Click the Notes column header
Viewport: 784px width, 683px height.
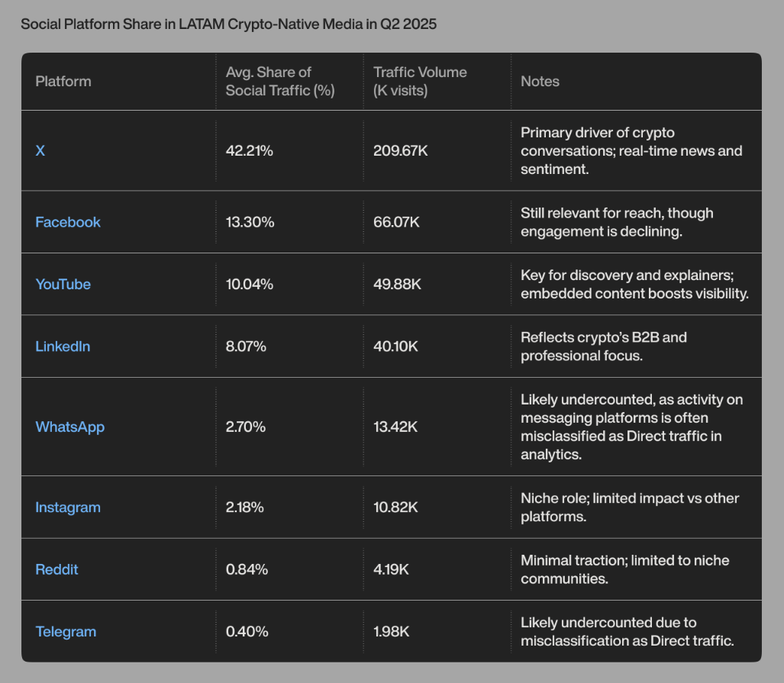(540, 82)
